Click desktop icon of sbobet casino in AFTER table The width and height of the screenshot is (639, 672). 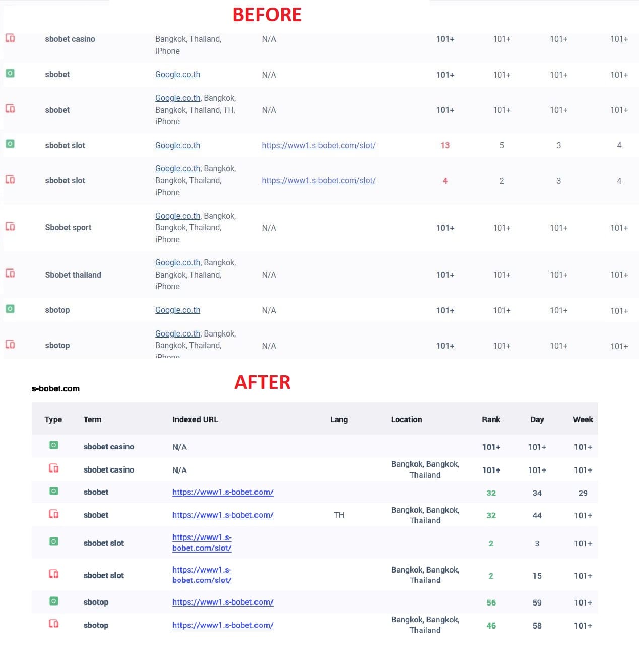[x=53, y=445]
